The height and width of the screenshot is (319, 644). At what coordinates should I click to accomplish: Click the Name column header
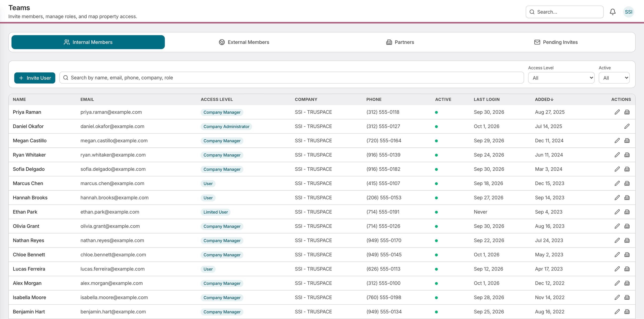(19, 99)
